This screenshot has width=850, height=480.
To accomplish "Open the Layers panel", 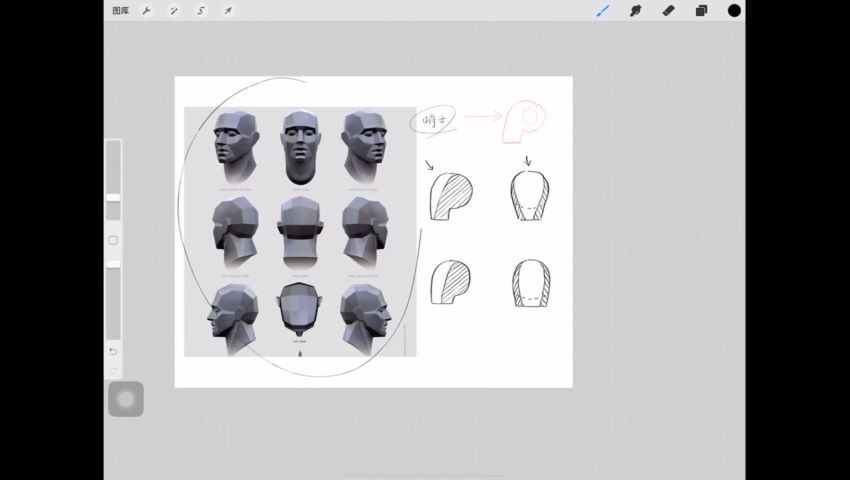I will click(x=701, y=11).
